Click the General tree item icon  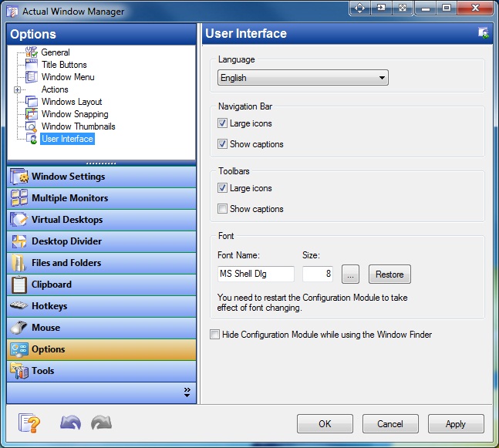point(32,52)
